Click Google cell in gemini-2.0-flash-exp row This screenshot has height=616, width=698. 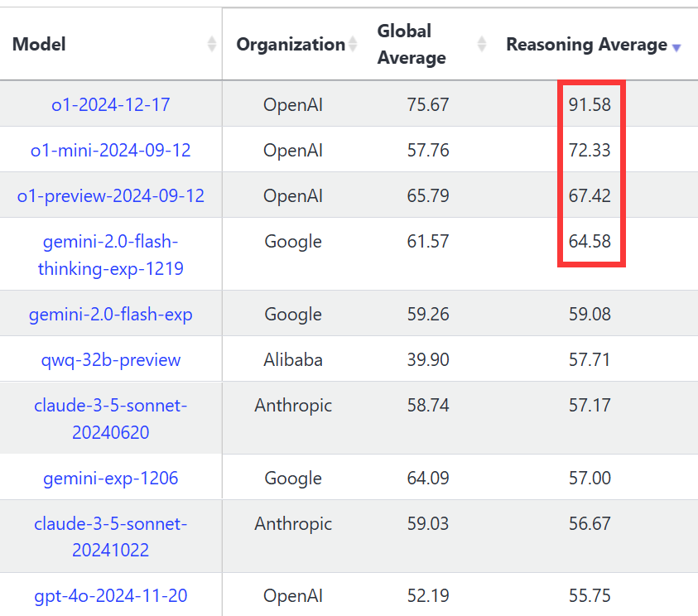[x=293, y=315]
